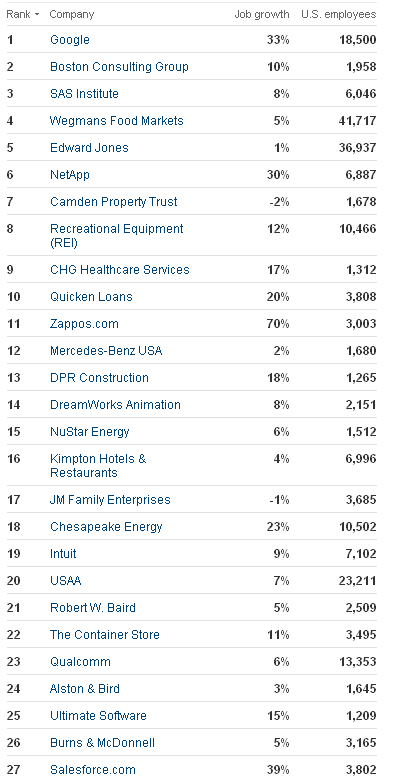The width and height of the screenshot is (397, 778).
Task: Click Camden Property Trust link
Action: [x=114, y=202]
